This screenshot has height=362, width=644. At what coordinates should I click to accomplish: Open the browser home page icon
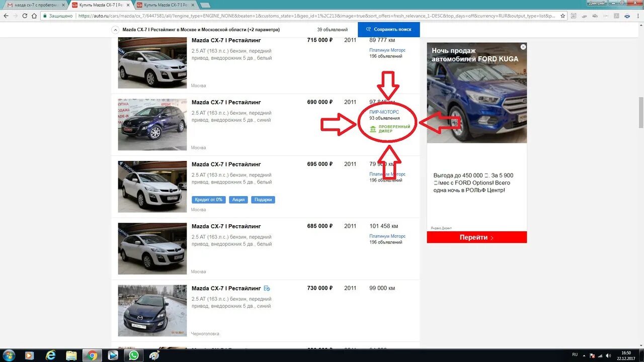pyautogui.click(x=34, y=16)
